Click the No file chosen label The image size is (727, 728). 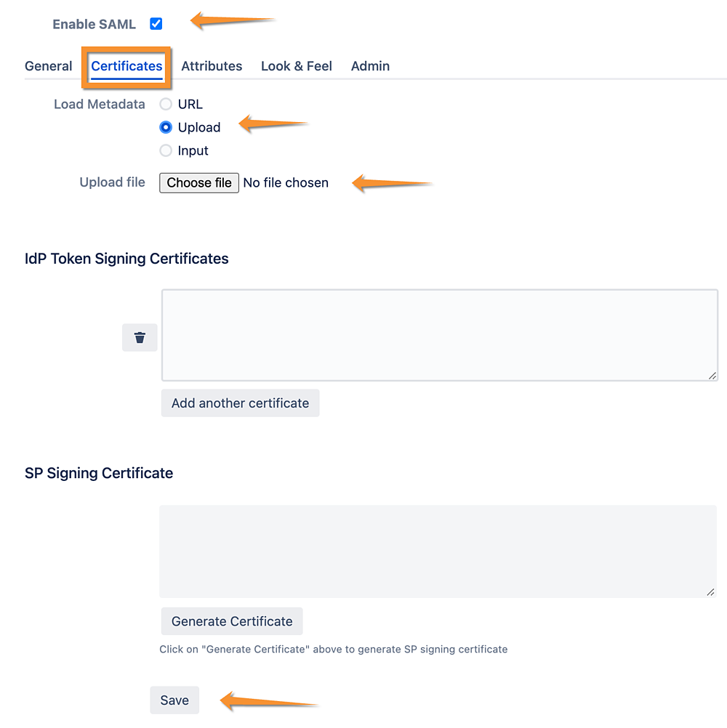pyautogui.click(x=286, y=183)
